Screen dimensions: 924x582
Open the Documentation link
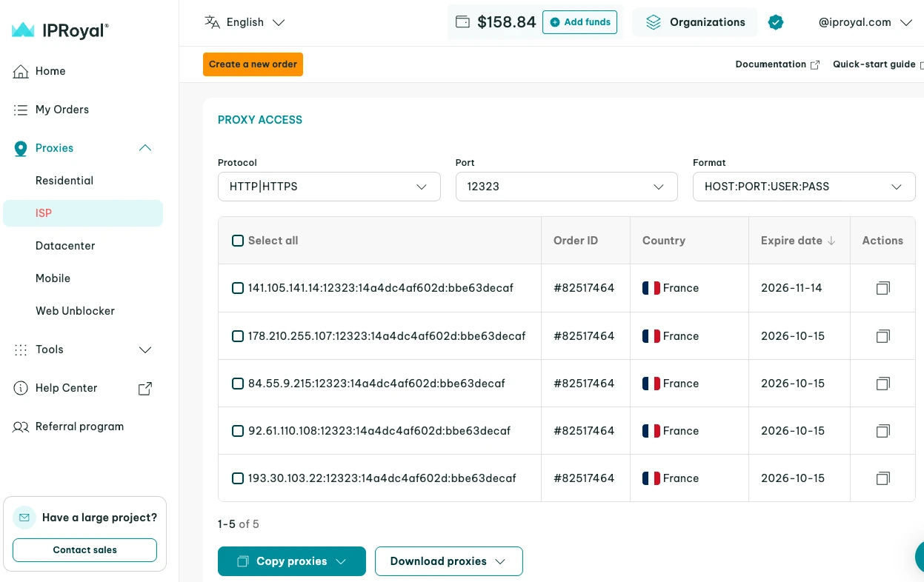click(777, 64)
